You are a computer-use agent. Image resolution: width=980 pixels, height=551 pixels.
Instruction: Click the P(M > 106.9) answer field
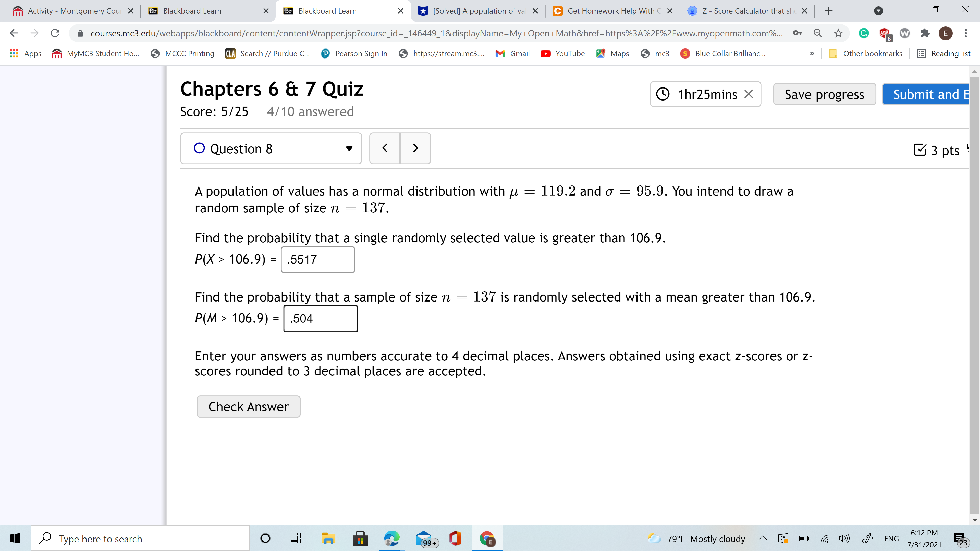(320, 318)
